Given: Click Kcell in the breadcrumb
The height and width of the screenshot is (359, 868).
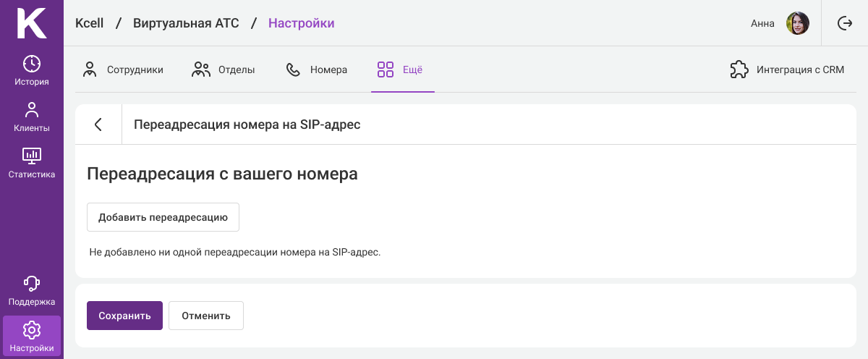Looking at the screenshot, I should click(x=89, y=23).
